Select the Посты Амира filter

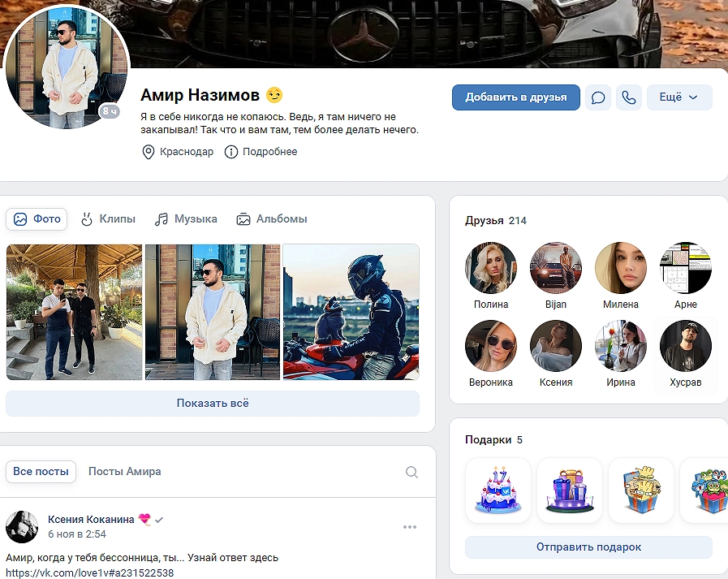124,471
